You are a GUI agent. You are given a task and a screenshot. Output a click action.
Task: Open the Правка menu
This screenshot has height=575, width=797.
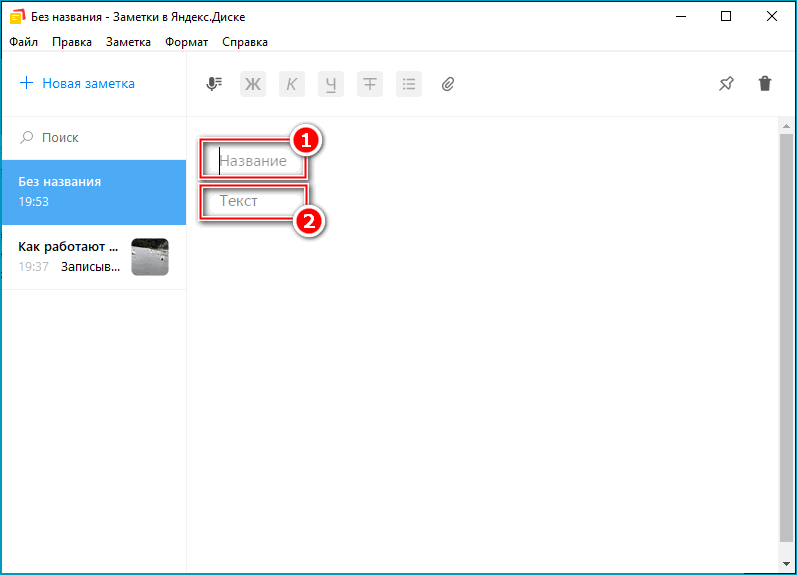72,42
